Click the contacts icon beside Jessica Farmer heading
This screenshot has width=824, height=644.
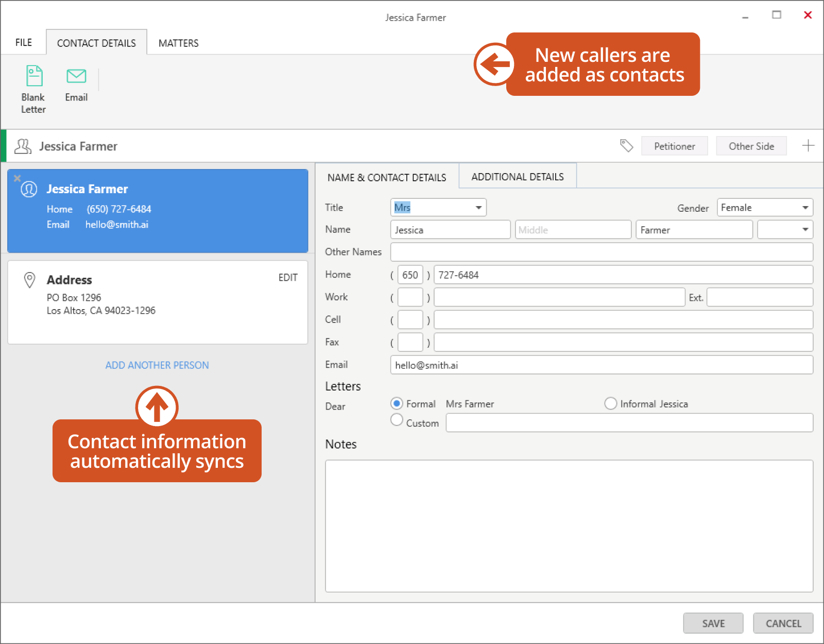click(x=23, y=146)
